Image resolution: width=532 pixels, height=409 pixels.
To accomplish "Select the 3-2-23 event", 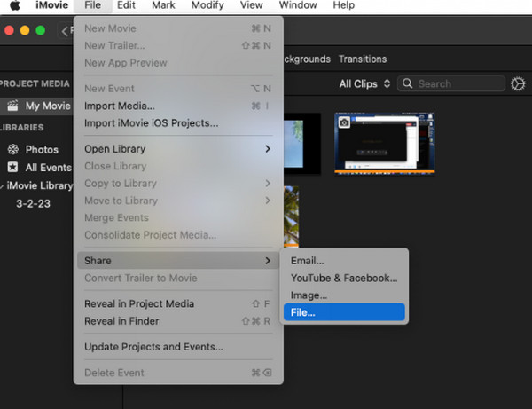I will click(x=34, y=204).
